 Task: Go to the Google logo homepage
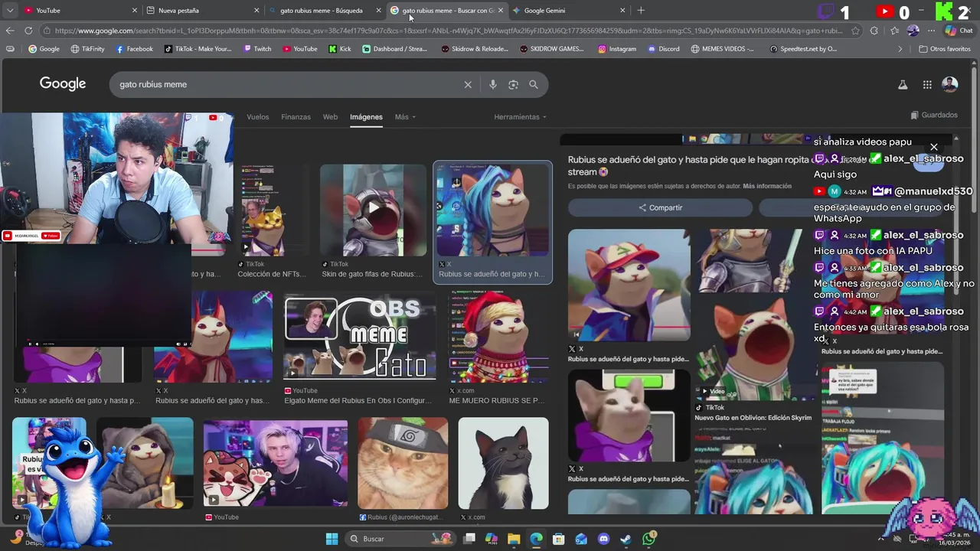(x=63, y=84)
